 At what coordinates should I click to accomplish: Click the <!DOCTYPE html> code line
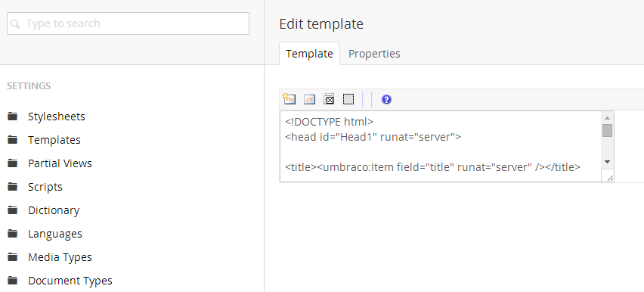coord(329,122)
